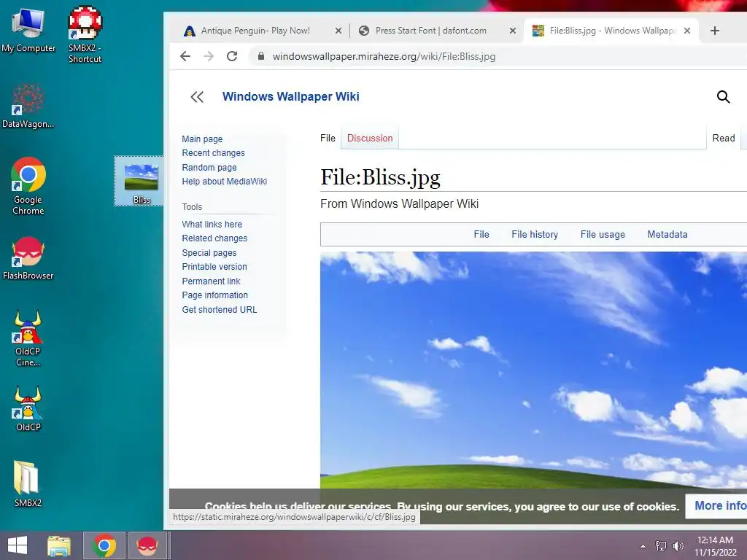Go forward in browser history

point(209,56)
